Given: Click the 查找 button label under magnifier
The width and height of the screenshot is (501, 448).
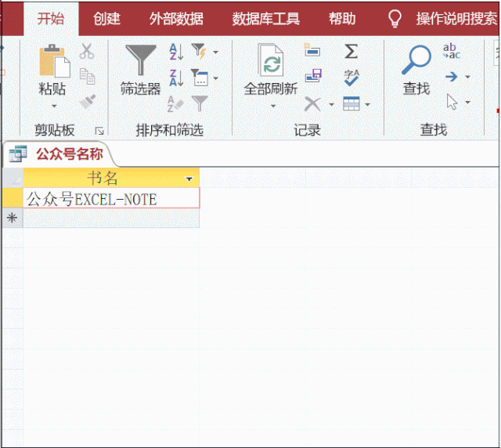Looking at the screenshot, I should (x=416, y=89).
